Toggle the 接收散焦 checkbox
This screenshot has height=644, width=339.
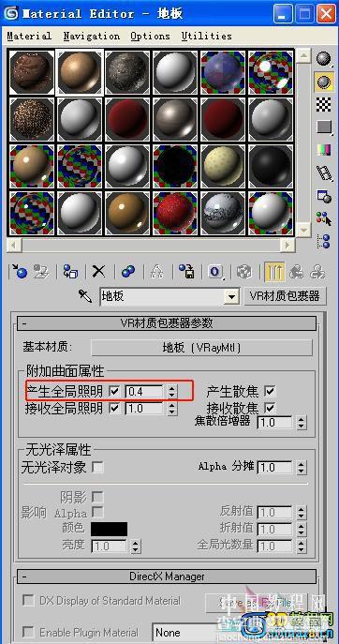click(x=270, y=409)
